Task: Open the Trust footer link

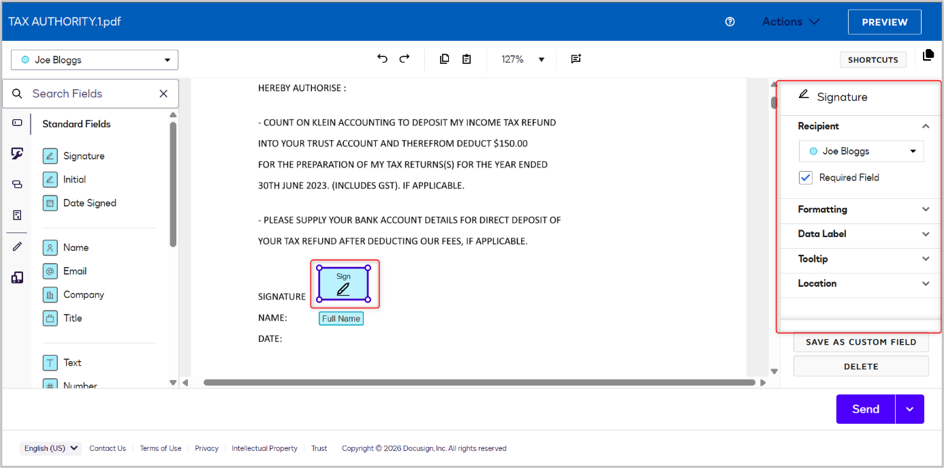Action: pos(319,448)
